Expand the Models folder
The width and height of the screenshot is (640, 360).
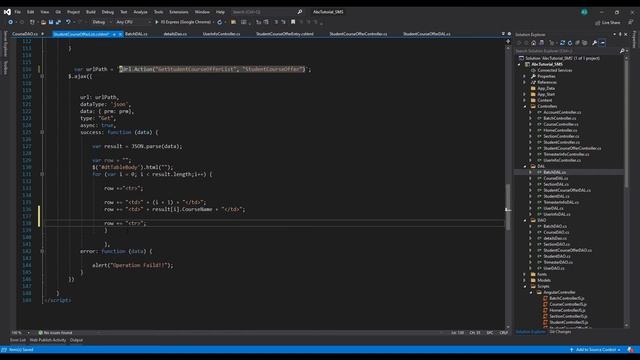(525, 280)
